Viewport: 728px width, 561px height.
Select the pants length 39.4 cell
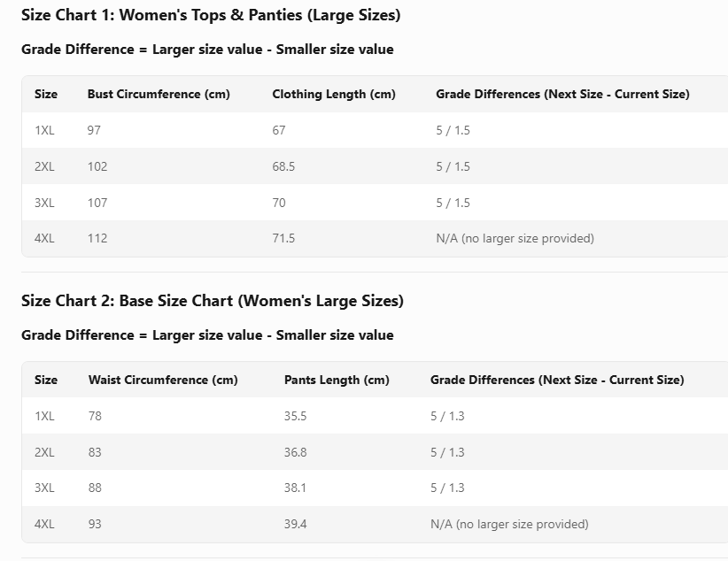coord(296,525)
